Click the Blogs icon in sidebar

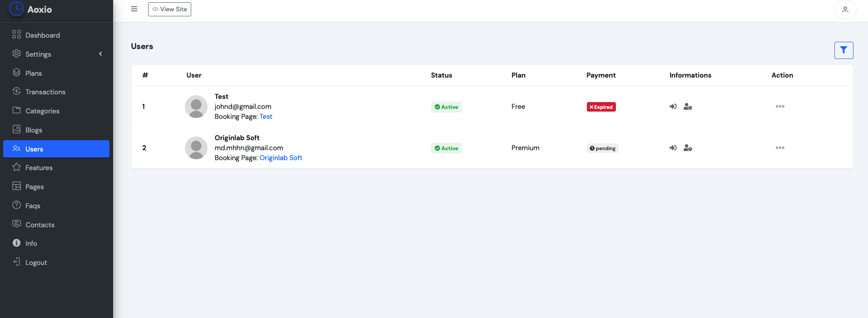click(16, 129)
